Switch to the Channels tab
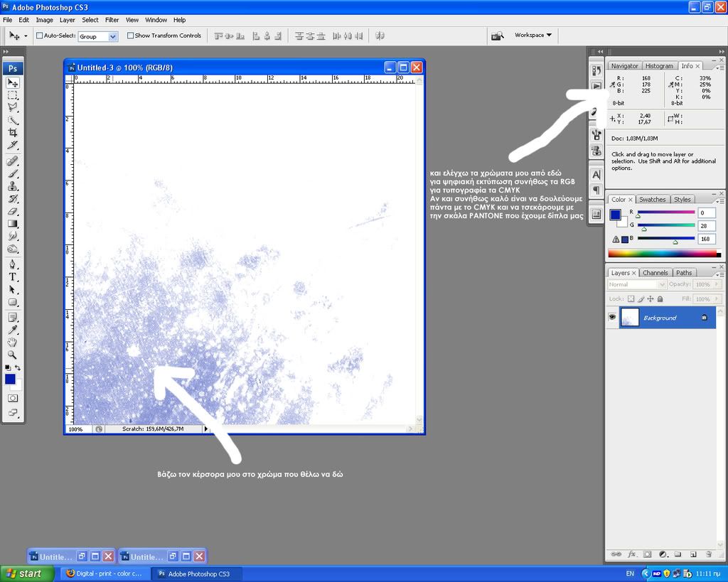The height and width of the screenshot is (582, 728). (x=655, y=273)
